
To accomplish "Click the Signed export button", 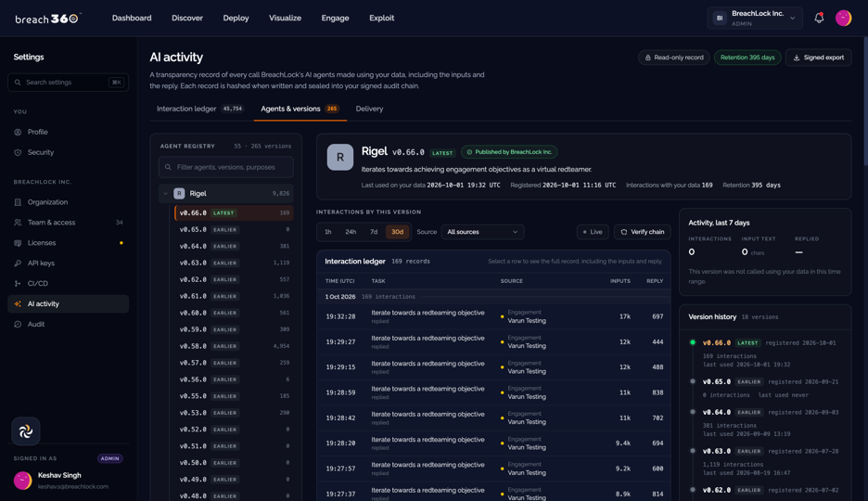I will click(x=818, y=58).
